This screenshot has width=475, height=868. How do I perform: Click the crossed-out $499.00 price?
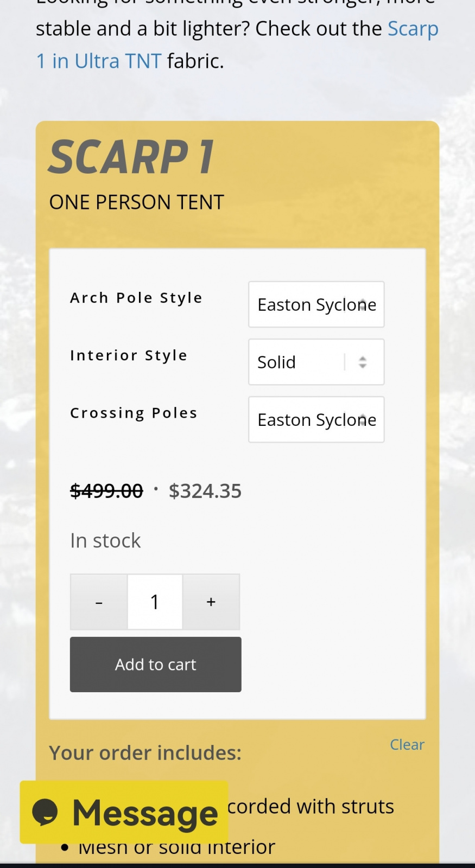pyautogui.click(x=106, y=491)
